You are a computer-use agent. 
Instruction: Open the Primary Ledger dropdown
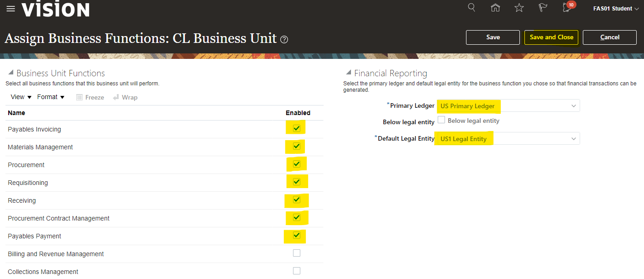[574, 106]
